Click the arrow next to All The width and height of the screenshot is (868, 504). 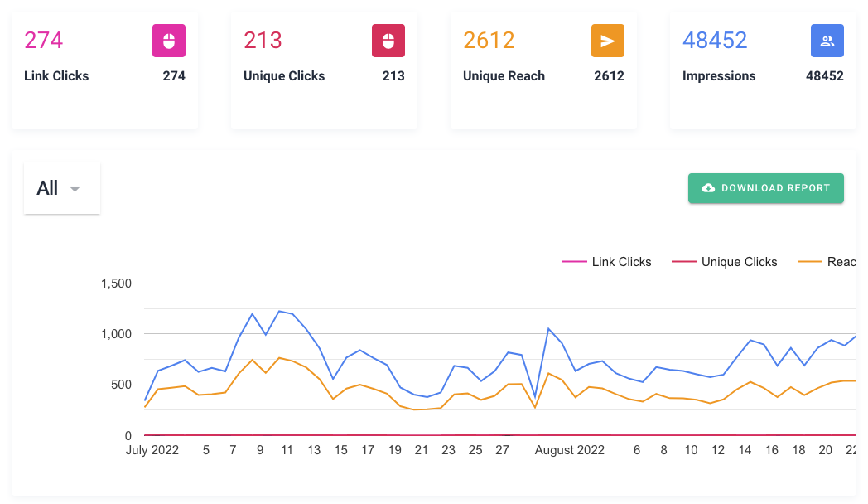[75, 189]
